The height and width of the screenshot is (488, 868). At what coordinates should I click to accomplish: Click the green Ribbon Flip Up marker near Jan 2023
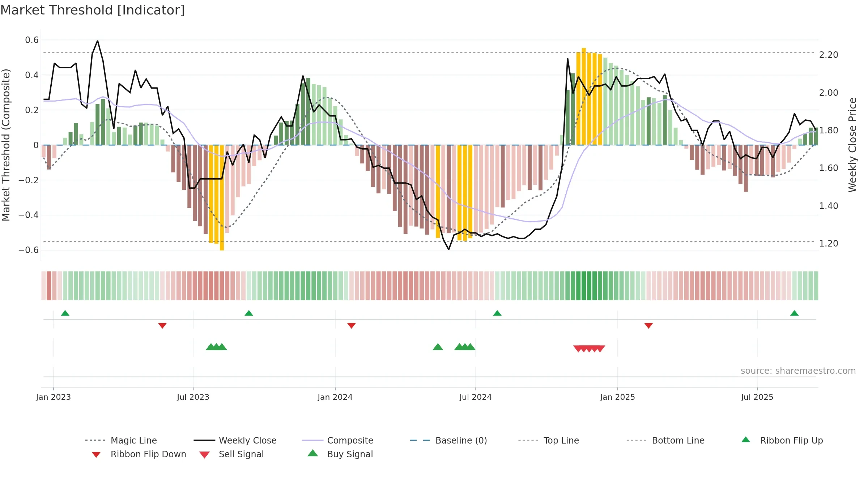pyautogui.click(x=65, y=313)
